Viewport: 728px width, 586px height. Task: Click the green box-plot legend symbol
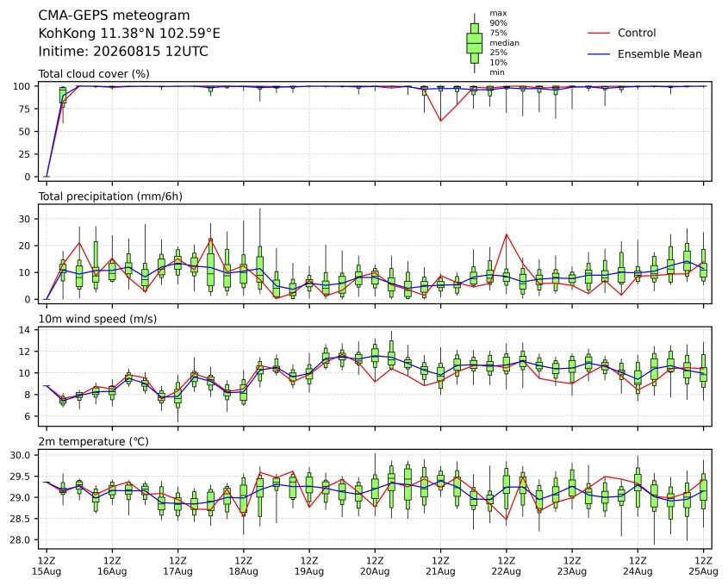pos(474,43)
